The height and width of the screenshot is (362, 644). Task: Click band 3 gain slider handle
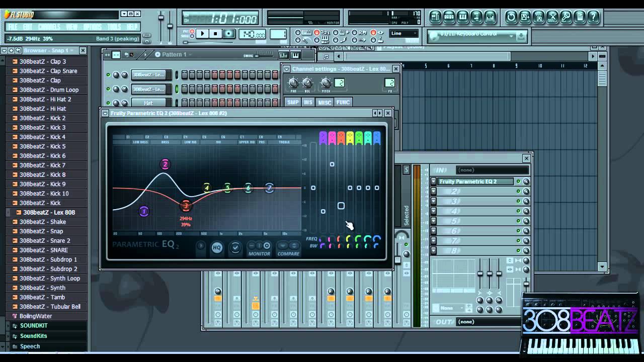341,206
